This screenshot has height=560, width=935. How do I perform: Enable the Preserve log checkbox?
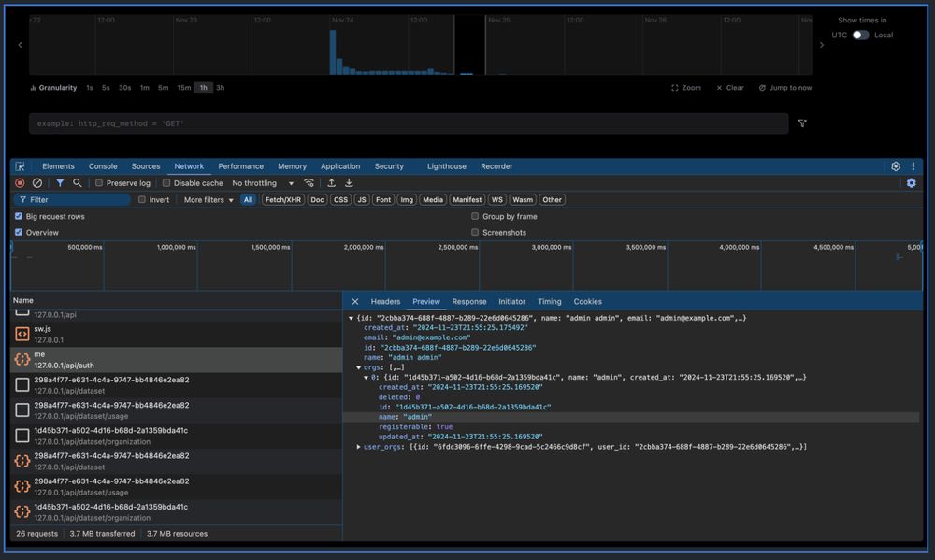click(99, 183)
